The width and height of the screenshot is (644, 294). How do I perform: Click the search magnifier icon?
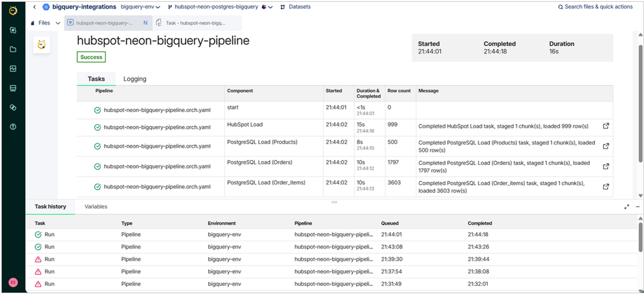[560, 7]
